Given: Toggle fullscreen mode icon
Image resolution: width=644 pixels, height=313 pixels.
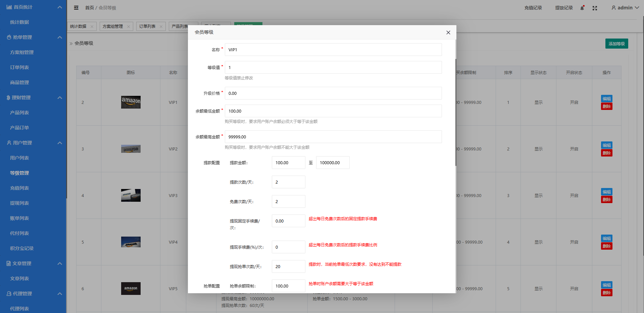Looking at the screenshot, I should [595, 8].
